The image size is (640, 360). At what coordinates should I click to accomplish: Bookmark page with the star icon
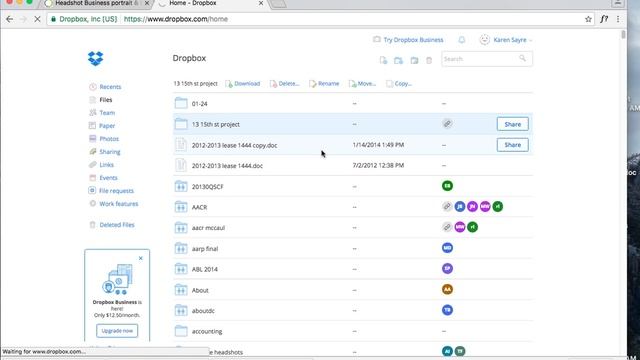coord(588,19)
